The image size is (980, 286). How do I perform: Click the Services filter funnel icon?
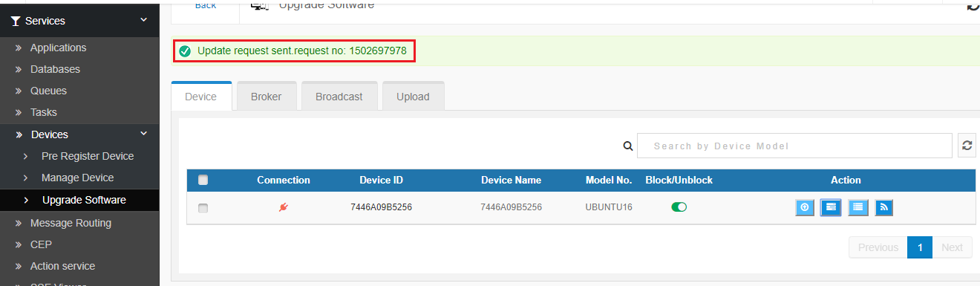click(15, 21)
